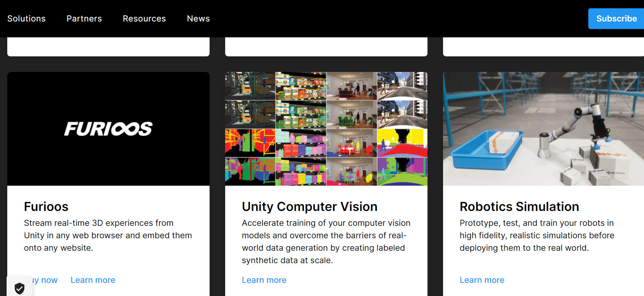This screenshot has height=296, width=644.
Task: Click the Furioos streaming description text
Action: coord(108,235)
